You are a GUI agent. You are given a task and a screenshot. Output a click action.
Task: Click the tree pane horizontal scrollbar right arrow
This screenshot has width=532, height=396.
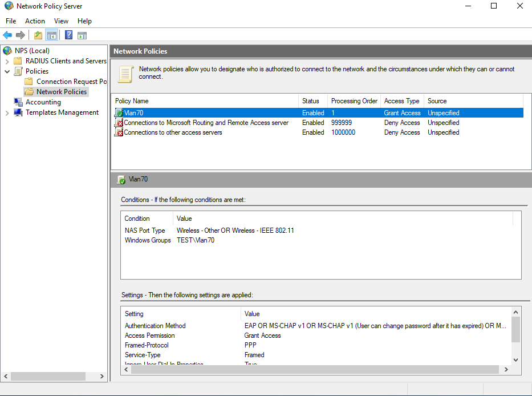pos(103,377)
